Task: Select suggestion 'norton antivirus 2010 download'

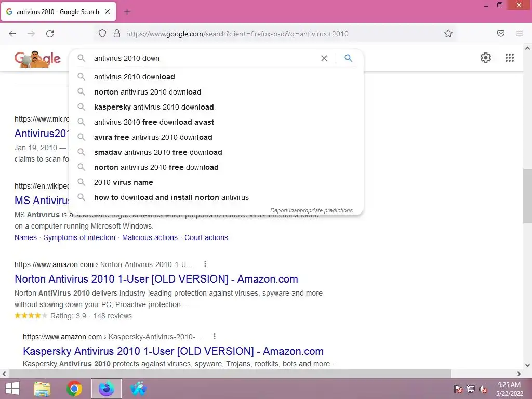Action: (x=216, y=92)
